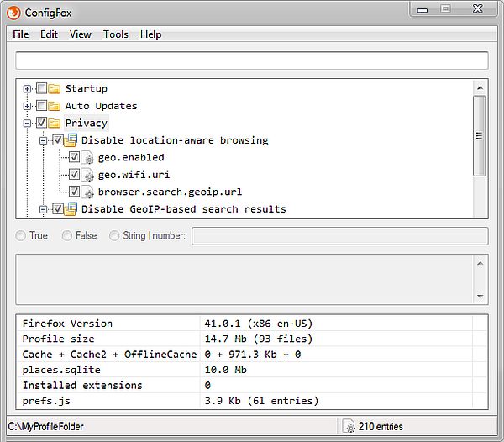Click the value 0 + 971.3 Kb + 0

253,355
